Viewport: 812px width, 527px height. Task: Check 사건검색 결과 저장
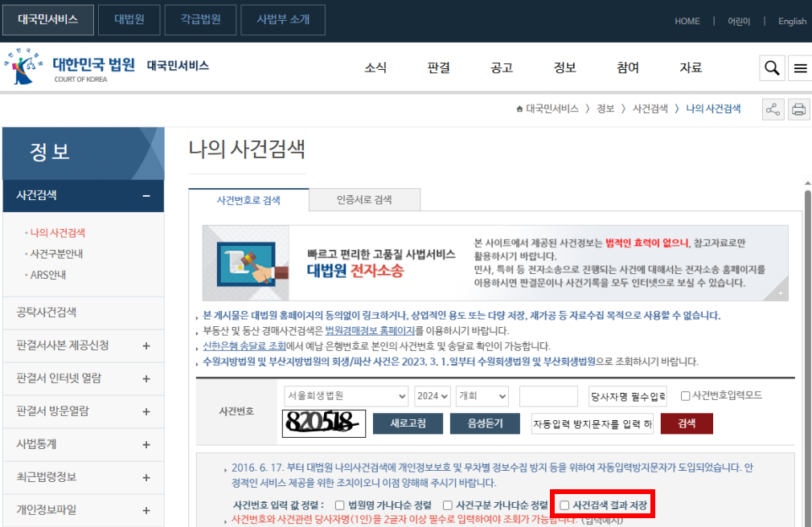click(x=564, y=505)
